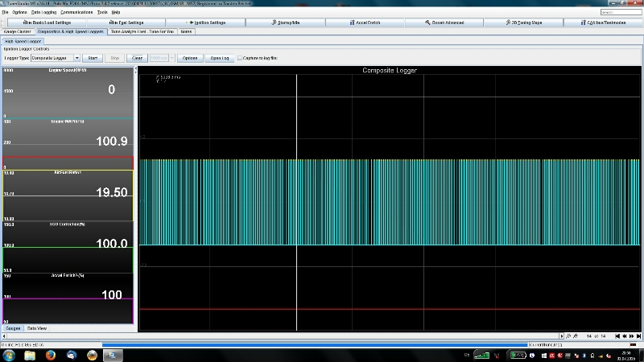The height and width of the screenshot is (362, 644).
Task: Click the Accel Enrich gauge 100
Action: [x=68, y=298]
